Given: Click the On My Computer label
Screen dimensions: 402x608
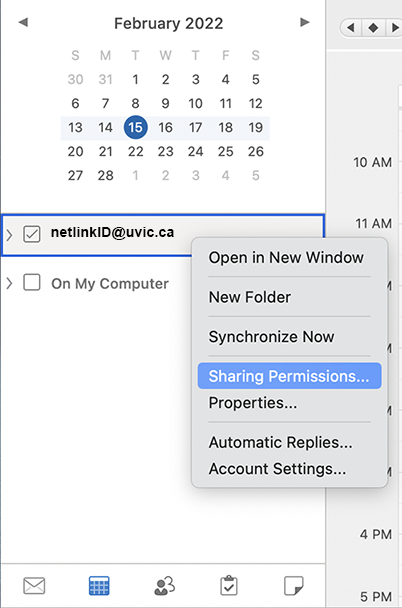Looking at the screenshot, I should (x=110, y=284).
